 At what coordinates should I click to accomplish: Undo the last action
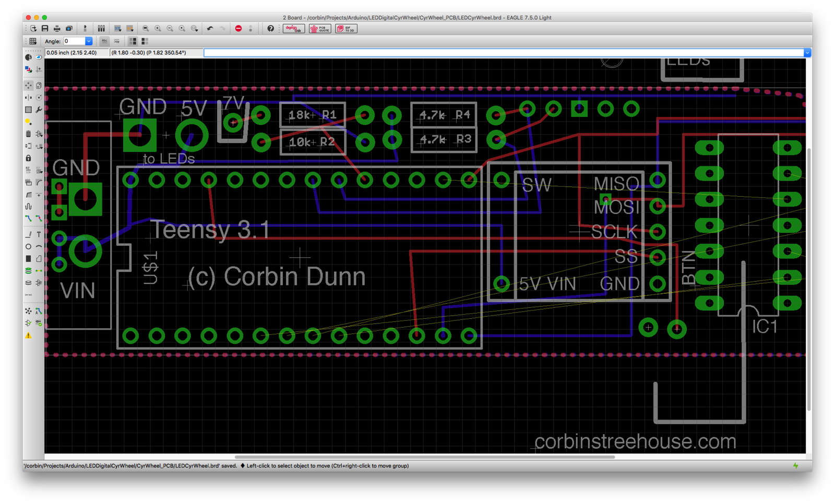[x=210, y=29]
